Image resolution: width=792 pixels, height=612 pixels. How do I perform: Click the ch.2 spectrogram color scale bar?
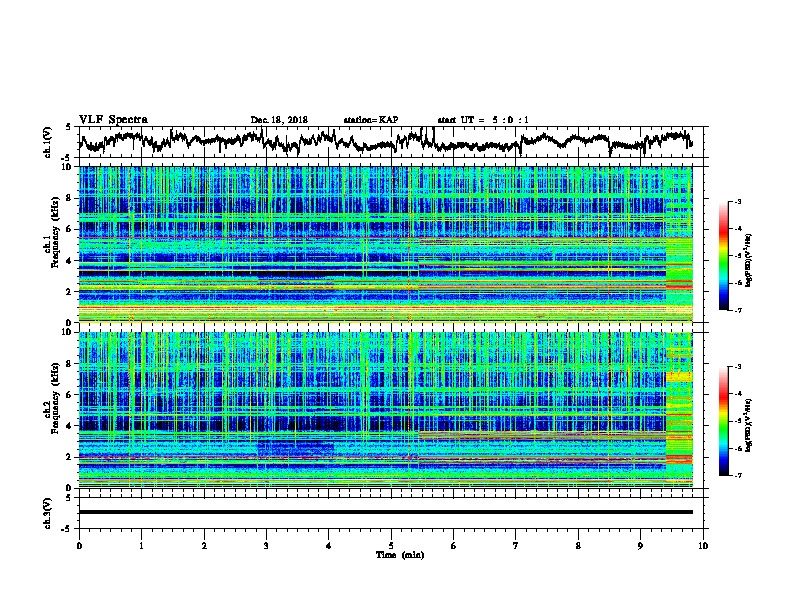coord(723,421)
